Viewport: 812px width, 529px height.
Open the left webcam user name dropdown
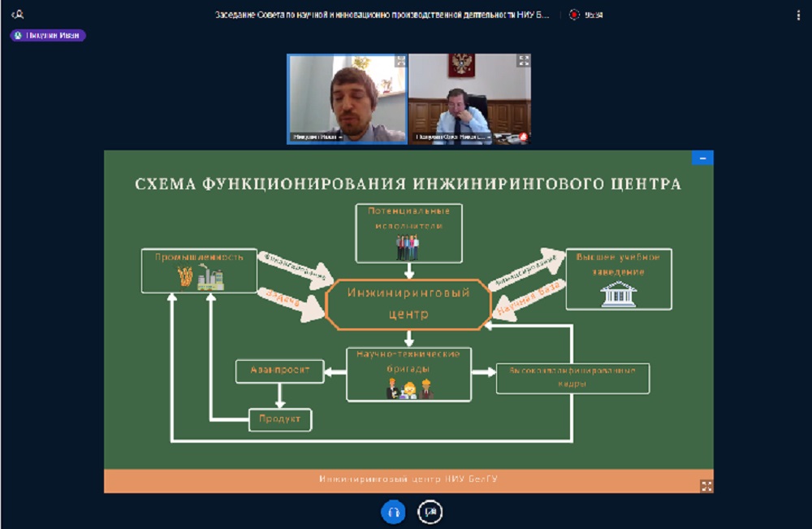[x=317, y=137]
